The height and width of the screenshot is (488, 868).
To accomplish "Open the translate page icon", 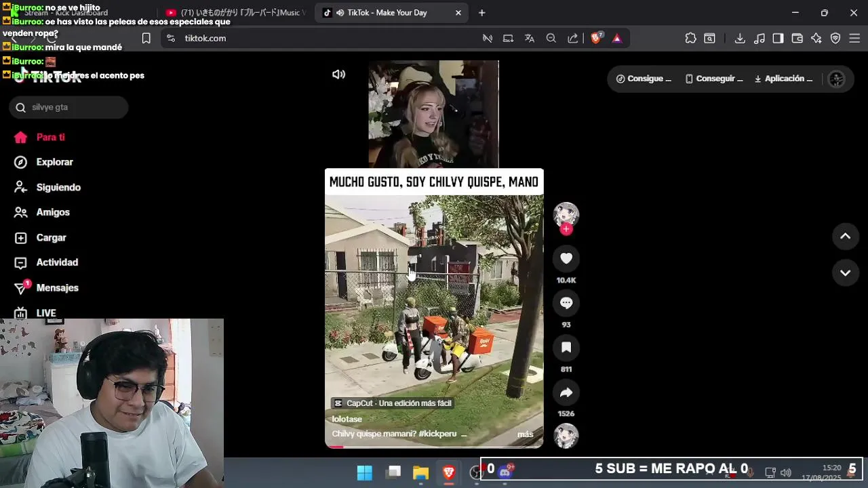I will click(530, 39).
